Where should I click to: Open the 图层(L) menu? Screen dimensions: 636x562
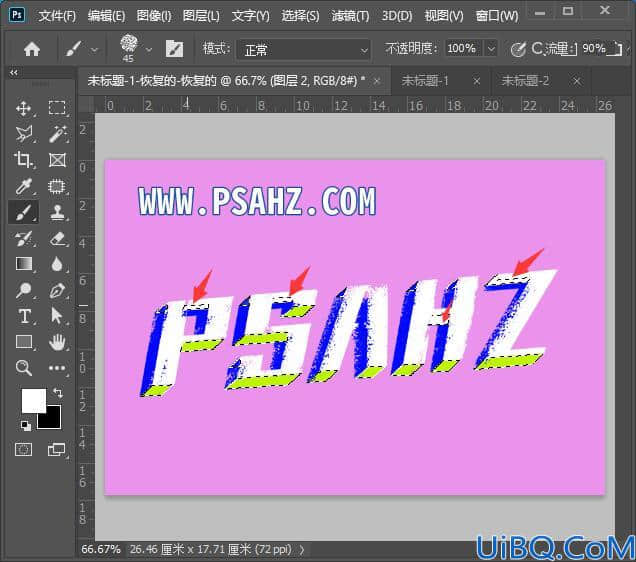[201, 16]
